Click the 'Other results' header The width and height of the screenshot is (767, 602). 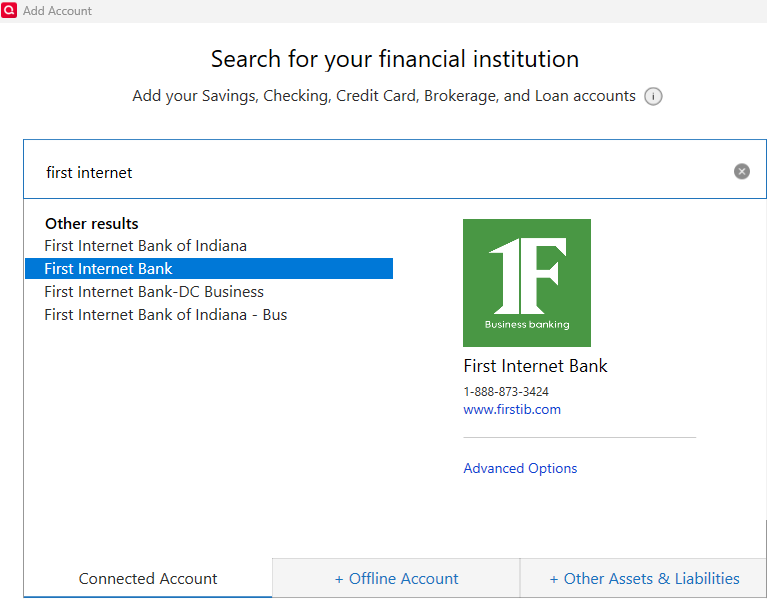click(x=92, y=224)
